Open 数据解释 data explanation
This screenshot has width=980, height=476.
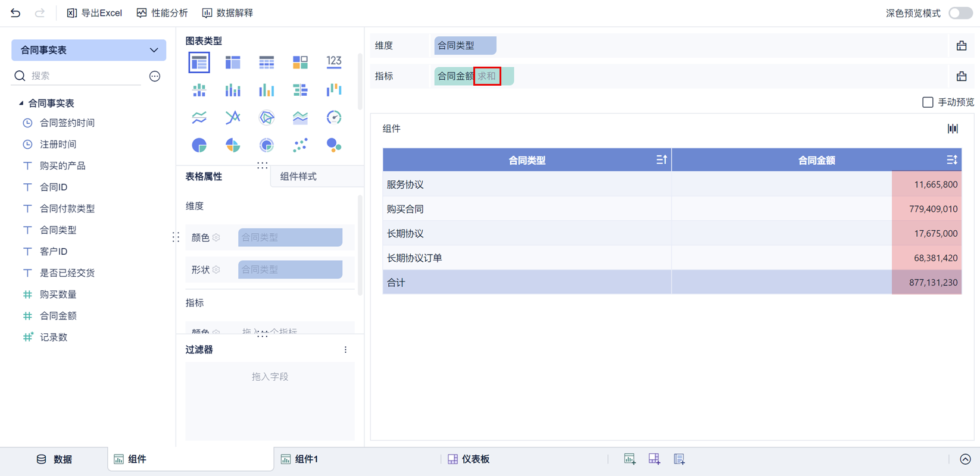tap(227, 12)
